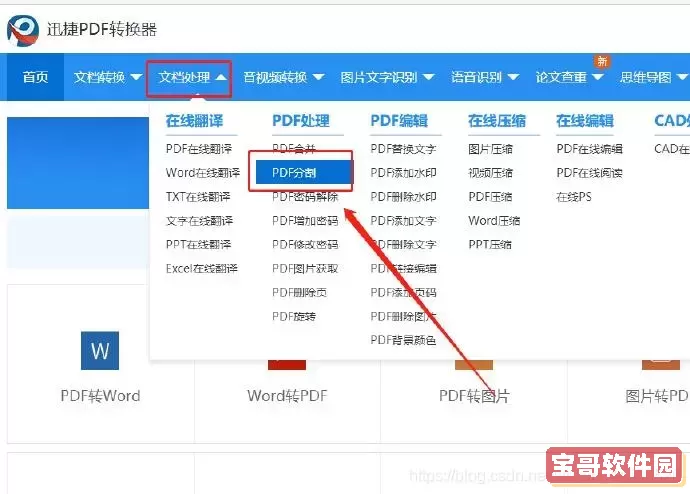The width and height of the screenshot is (690, 494).
Task: Click the 在线翻译 column heading
Action: tap(194, 121)
